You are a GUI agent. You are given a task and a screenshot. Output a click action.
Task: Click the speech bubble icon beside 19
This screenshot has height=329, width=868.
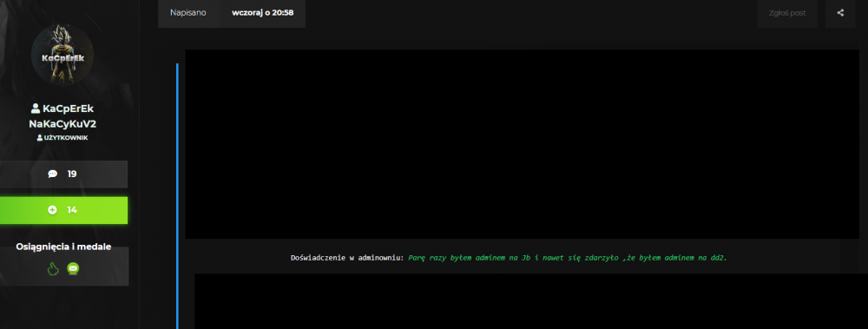click(x=53, y=174)
